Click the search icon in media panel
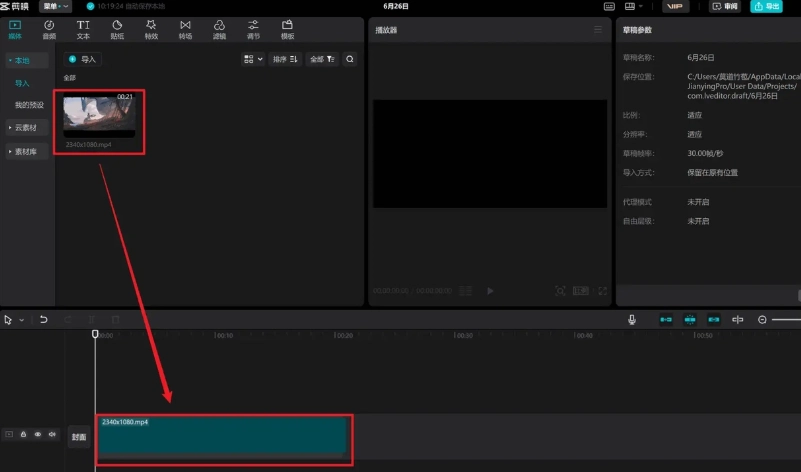Screen dimensions: 801x472 [350, 60]
